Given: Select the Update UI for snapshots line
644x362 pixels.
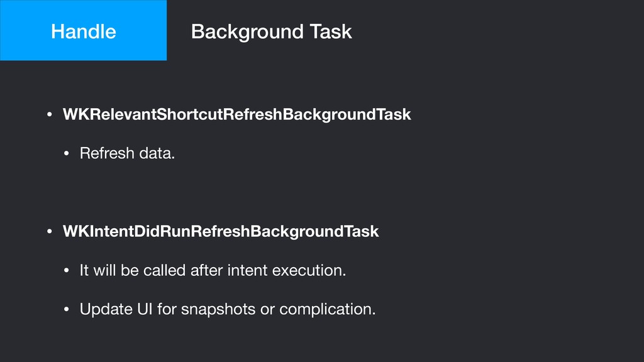Looking at the screenshot, I should coord(228,309).
